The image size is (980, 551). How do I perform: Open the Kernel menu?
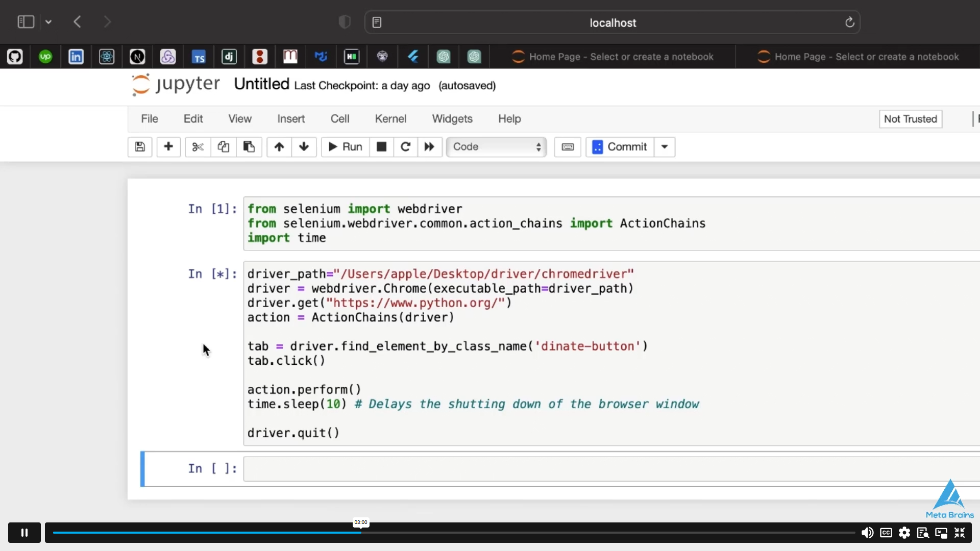click(x=390, y=119)
